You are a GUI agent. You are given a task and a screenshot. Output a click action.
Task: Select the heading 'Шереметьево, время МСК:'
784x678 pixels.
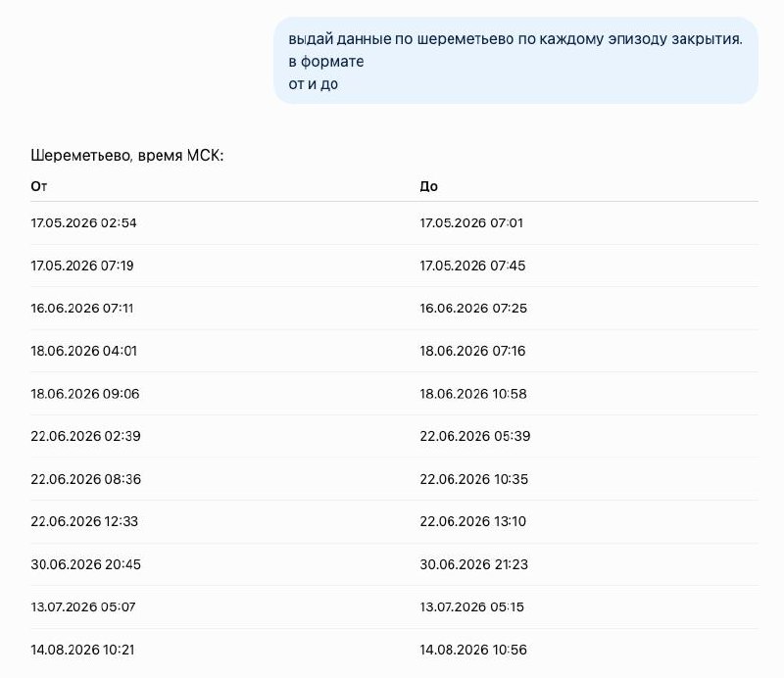click(x=127, y=156)
